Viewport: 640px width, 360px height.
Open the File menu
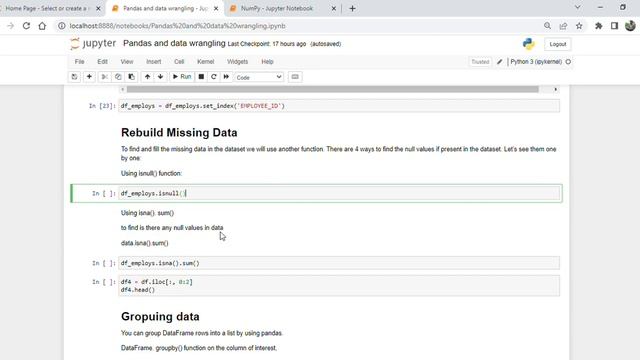80,62
